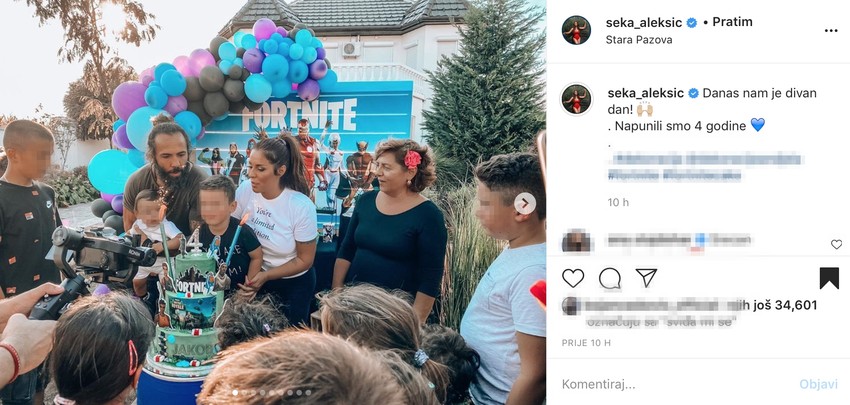Like the first comment heart

pyautogui.click(x=836, y=245)
